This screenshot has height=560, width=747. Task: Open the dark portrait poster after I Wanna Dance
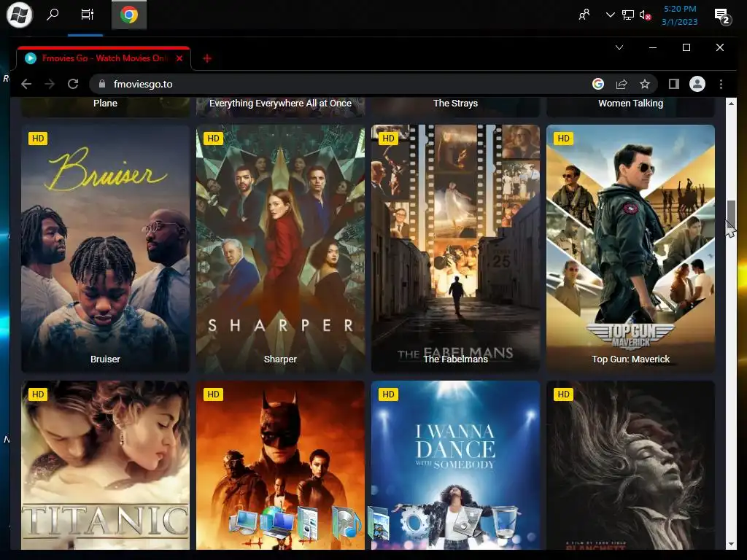[x=630, y=465]
